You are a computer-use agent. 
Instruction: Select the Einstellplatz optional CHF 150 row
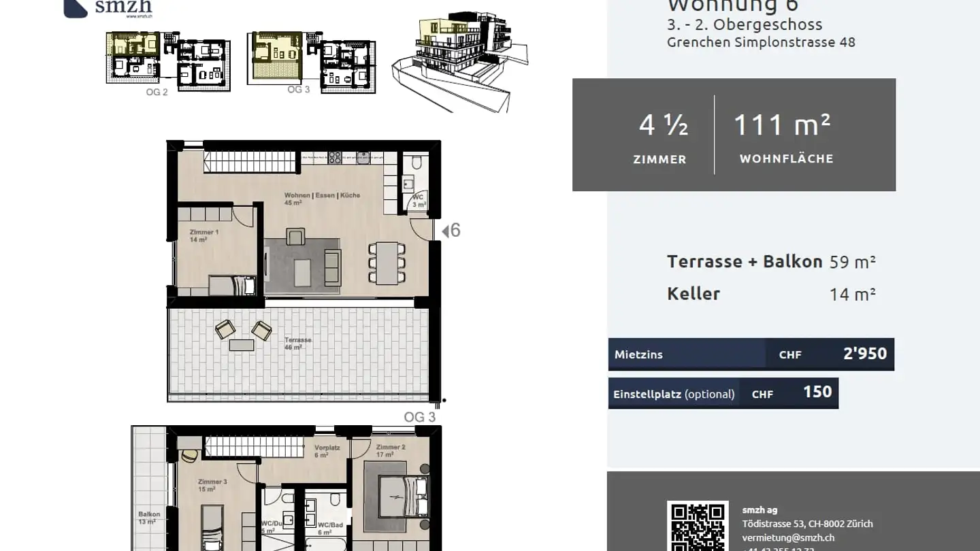[723, 393]
